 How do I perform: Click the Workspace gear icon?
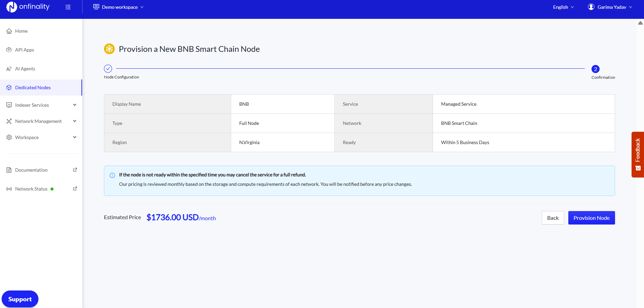(9, 137)
